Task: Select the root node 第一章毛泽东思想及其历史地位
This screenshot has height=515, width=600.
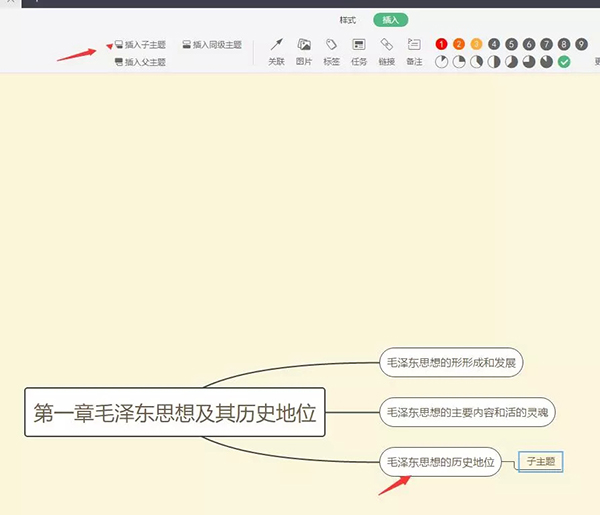Action: pyautogui.click(x=175, y=412)
